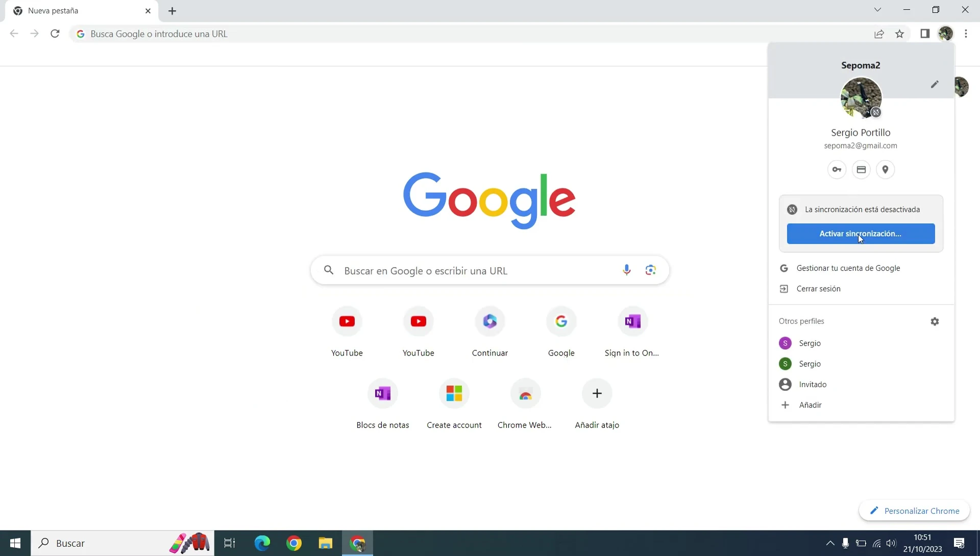Expand the tab search chevron
This screenshot has width=980, height=556.
pyautogui.click(x=877, y=10)
